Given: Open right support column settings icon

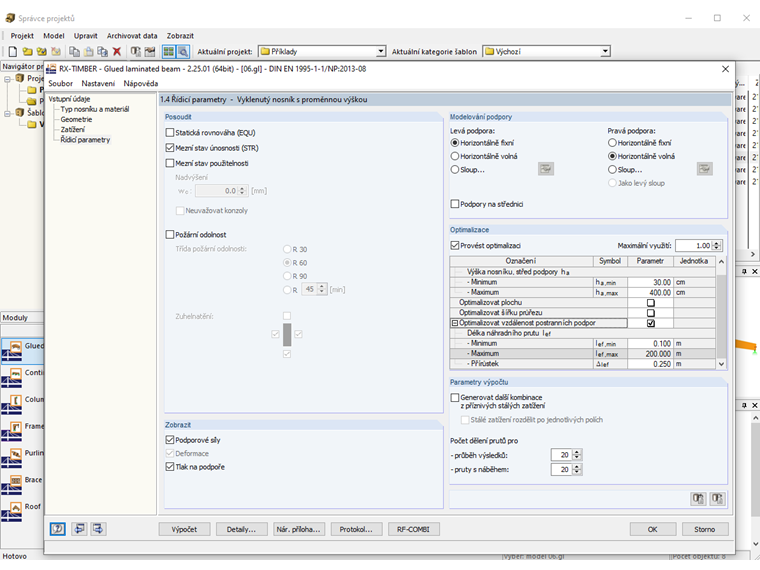Looking at the screenshot, I should (x=705, y=169).
